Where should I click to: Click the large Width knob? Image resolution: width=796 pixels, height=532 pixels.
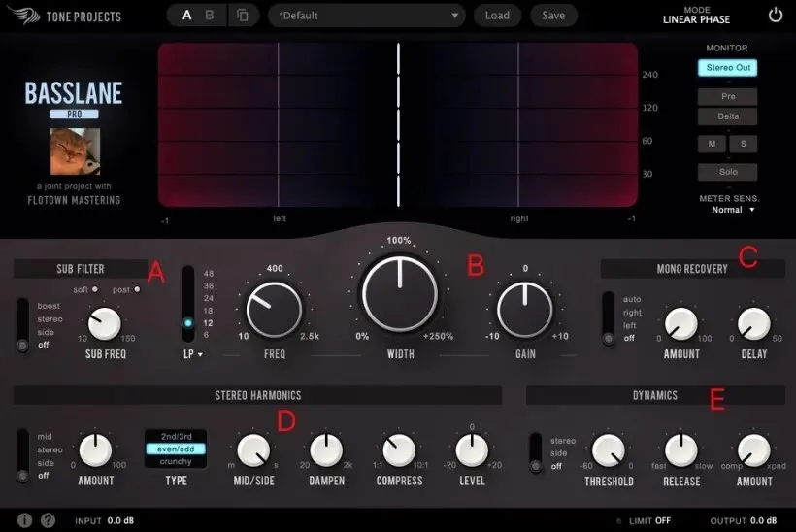400,294
